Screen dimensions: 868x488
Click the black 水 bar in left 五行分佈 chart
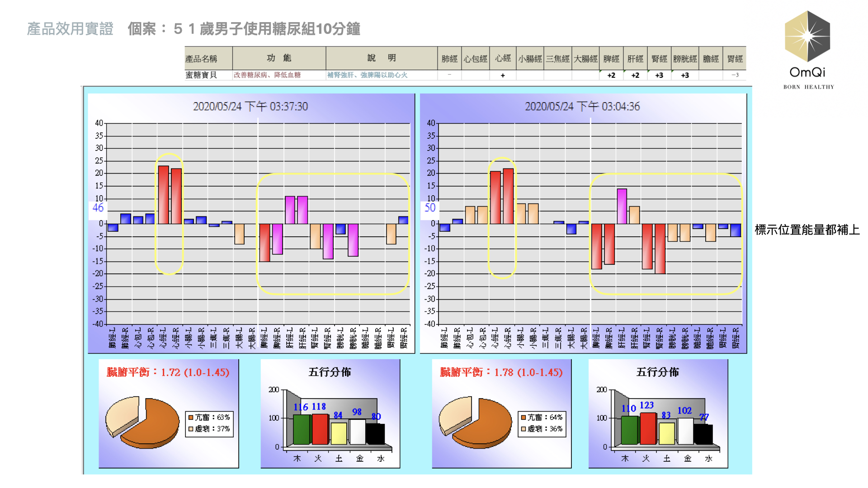pos(375,434)
